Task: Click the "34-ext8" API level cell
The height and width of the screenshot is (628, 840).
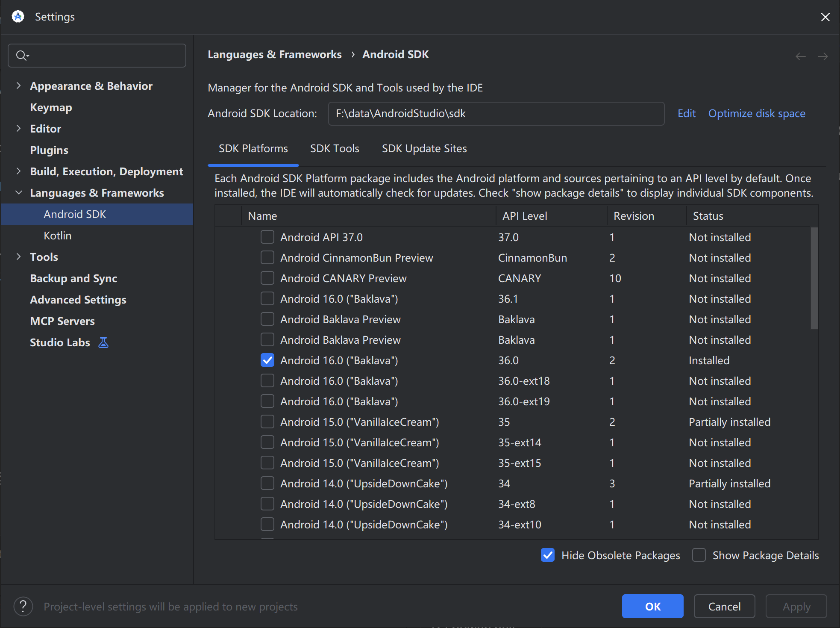Action: coord(517,504)
